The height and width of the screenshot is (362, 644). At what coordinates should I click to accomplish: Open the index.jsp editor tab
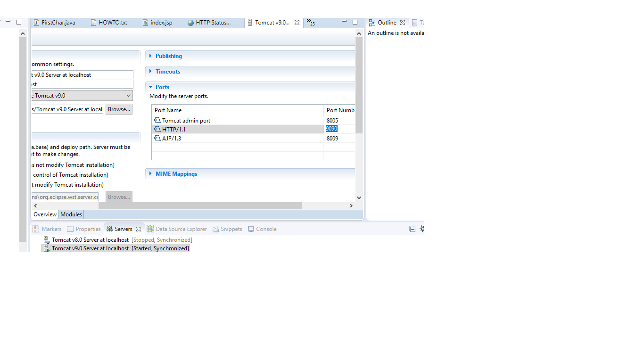(157, 23)
